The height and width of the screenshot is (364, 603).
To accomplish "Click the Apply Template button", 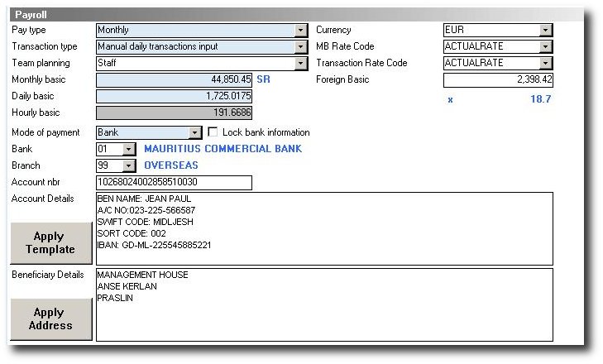I will tap(50, 243).
